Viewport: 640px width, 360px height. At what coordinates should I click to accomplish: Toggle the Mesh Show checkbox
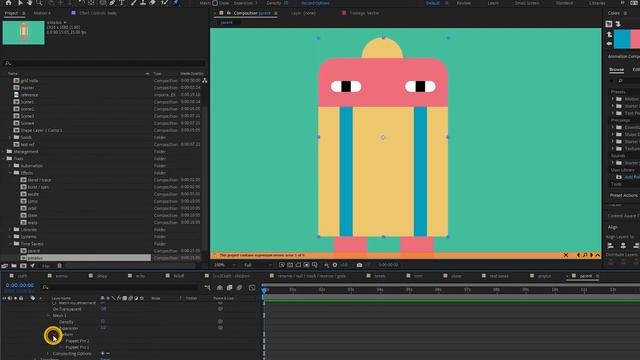point(215,3)
